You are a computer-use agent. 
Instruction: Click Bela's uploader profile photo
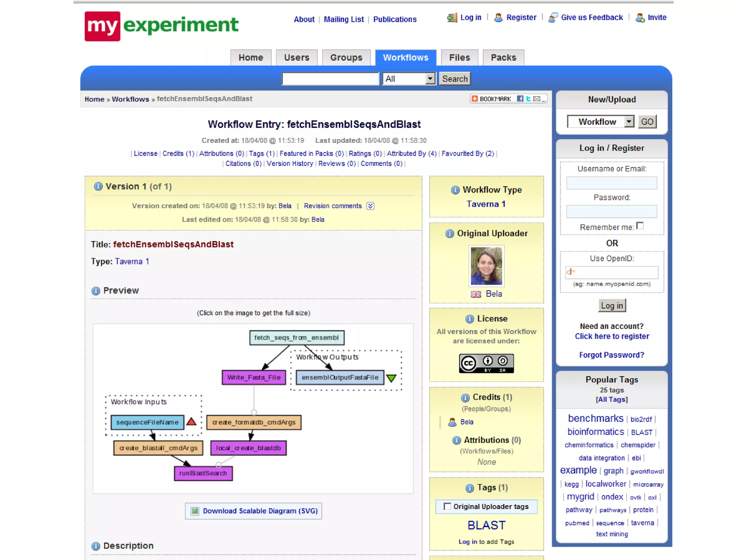pos(486,266)
